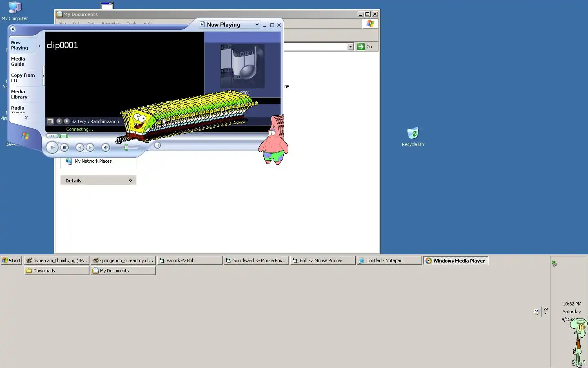Switch to My Documents taskbar button
Screen dimensions: 588x368
point(123,271)
